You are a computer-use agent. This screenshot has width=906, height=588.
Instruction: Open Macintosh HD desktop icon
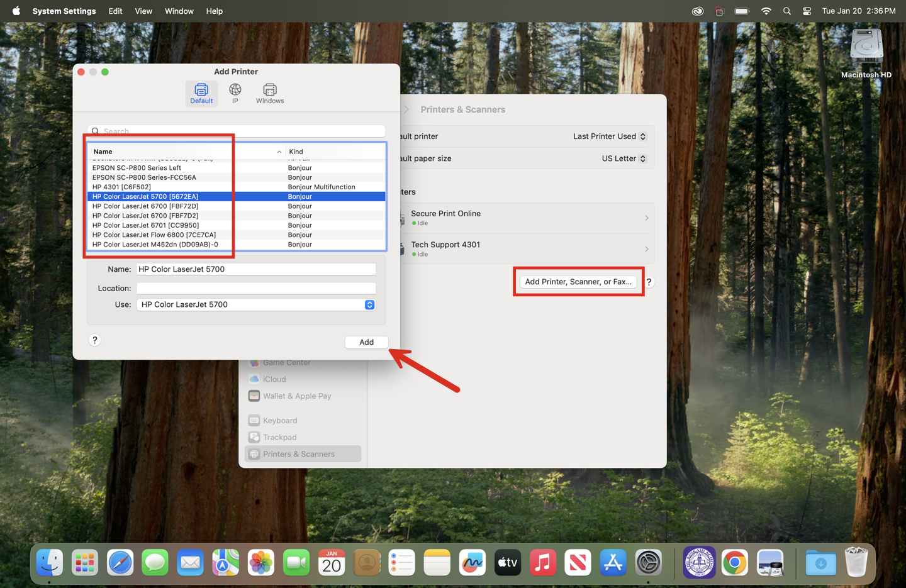(x=866, y=53)
